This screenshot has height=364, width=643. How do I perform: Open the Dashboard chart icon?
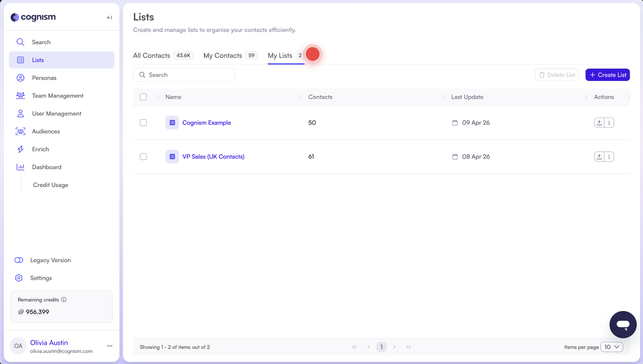tap(20, 167)
